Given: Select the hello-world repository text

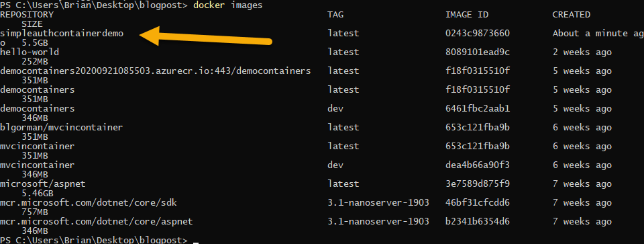Looking at the screenshot, I should click(x=30, y=52).
